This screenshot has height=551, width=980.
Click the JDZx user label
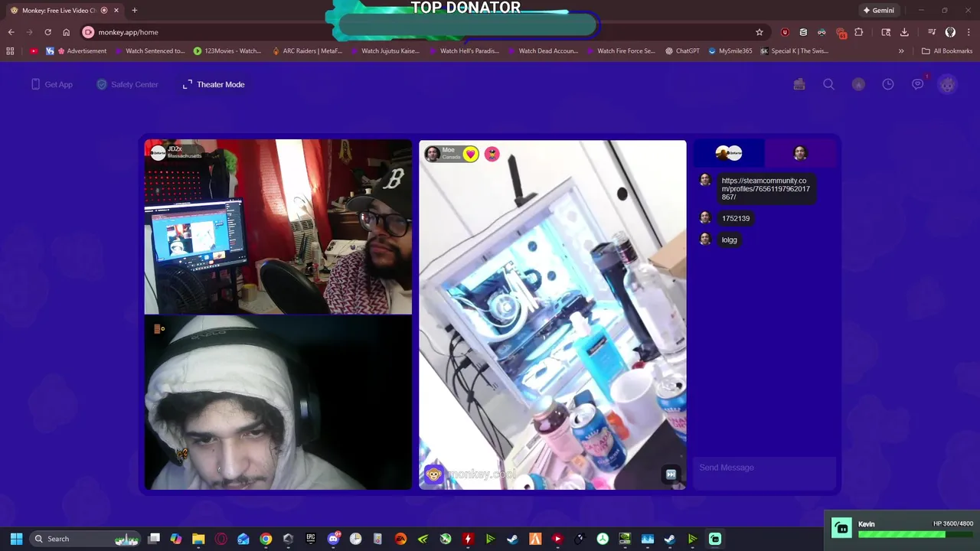(x=175, y=152)
